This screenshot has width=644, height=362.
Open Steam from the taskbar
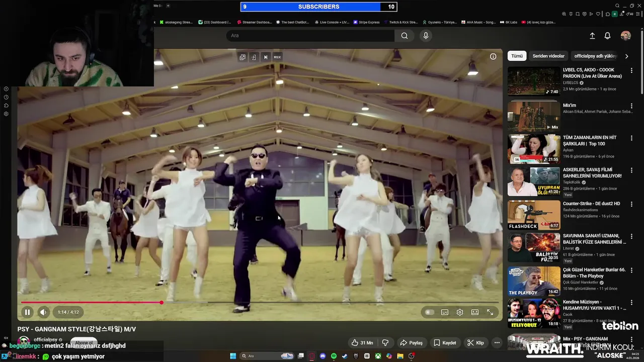click(345, 356)
